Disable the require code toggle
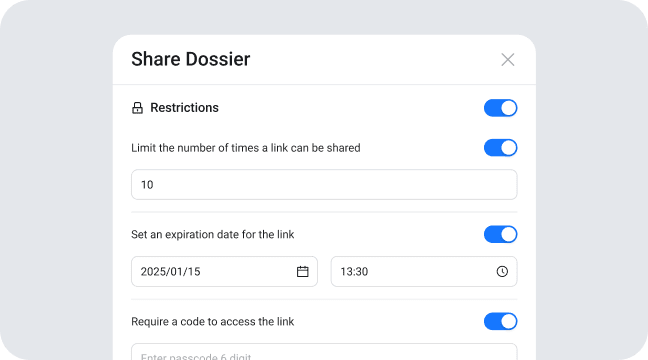The height and width of the screenshot is (360, 648). click(500, 321)
